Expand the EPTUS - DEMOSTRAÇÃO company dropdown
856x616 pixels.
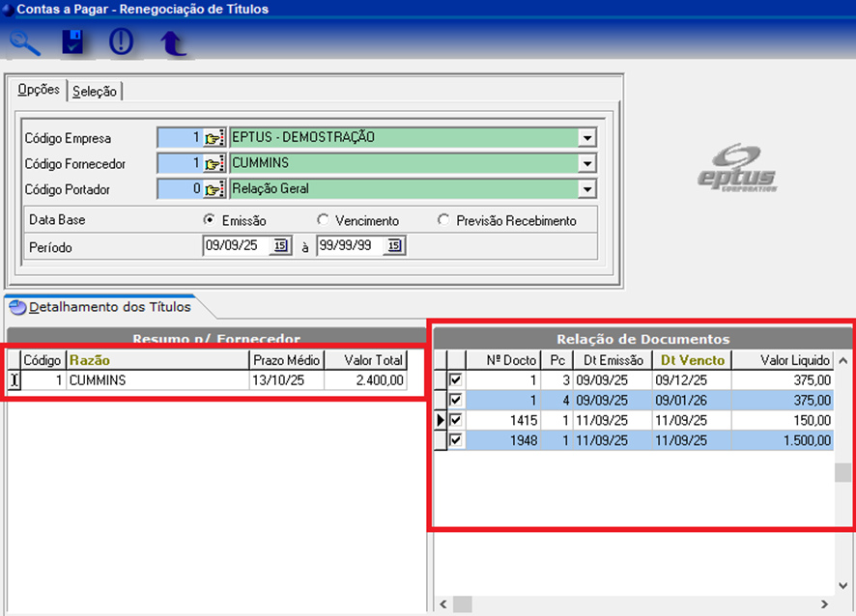click(x=586, y=137)
